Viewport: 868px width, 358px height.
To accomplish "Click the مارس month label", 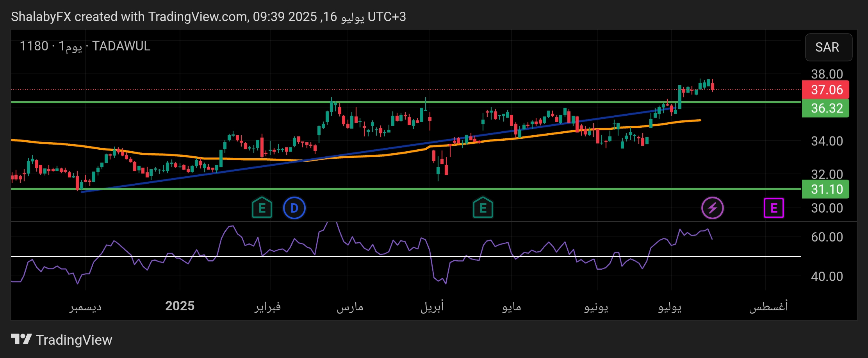I will click(x=350, y=307).
